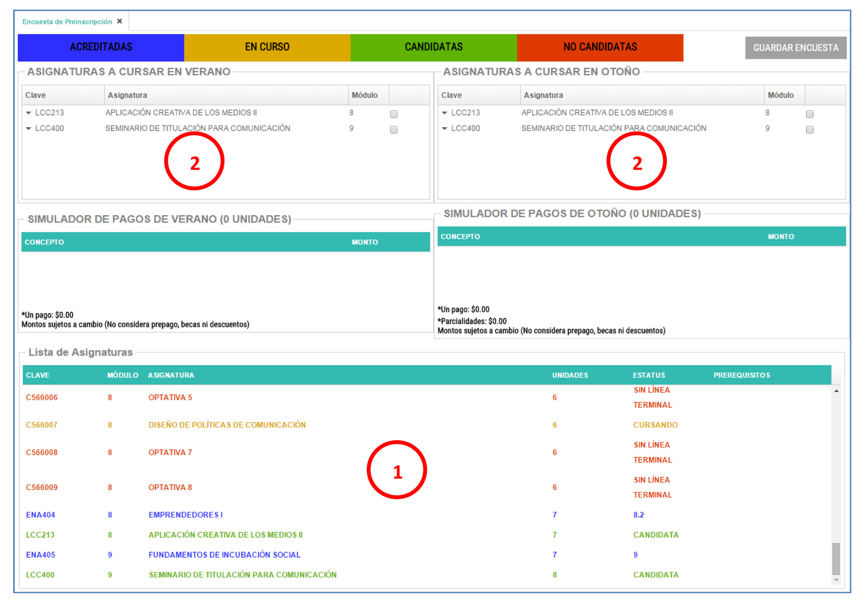Viewport: 868px width, 605px height.
Task: Expand LCC213 row arrow in Otoño table
Action: click(x=445, y=113)
